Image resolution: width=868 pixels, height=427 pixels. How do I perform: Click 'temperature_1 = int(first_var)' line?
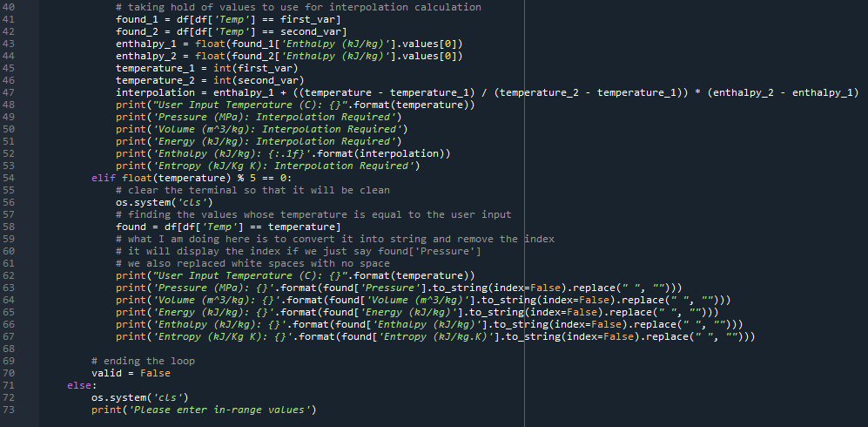point(206,68)
